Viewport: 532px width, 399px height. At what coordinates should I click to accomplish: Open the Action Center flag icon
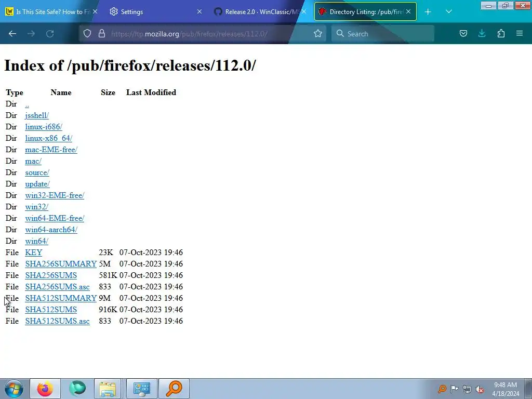[x=454, y=389]
